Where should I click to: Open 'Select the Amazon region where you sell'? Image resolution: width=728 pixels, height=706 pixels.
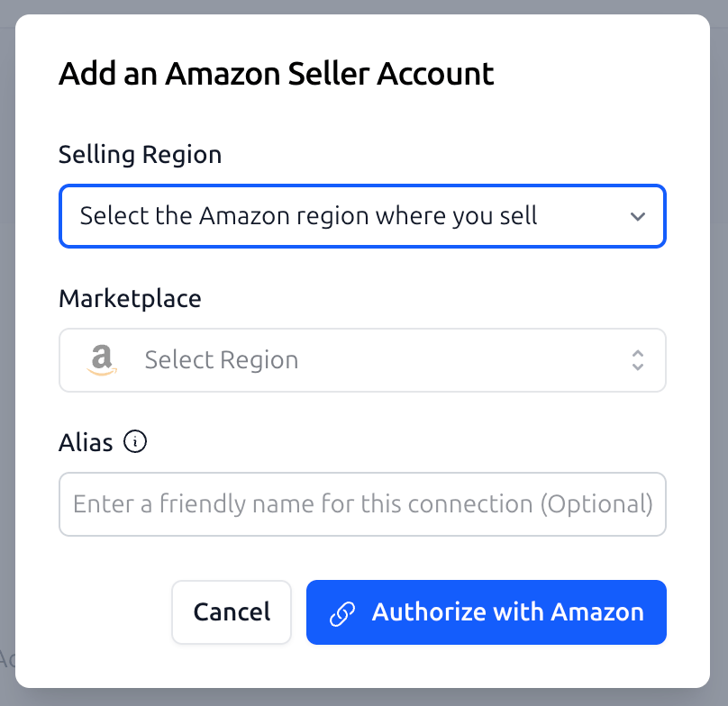(362, 216)
